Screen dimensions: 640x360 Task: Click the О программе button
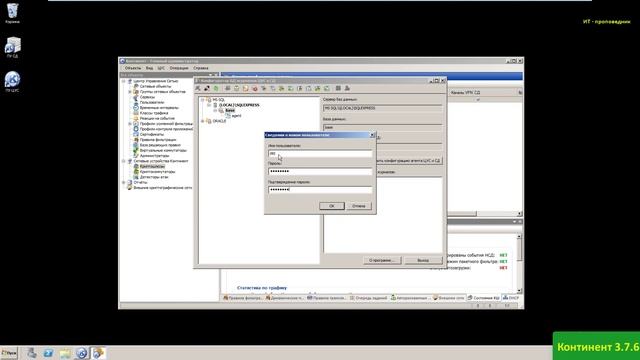pyautogui.click(x=382, y=260)
